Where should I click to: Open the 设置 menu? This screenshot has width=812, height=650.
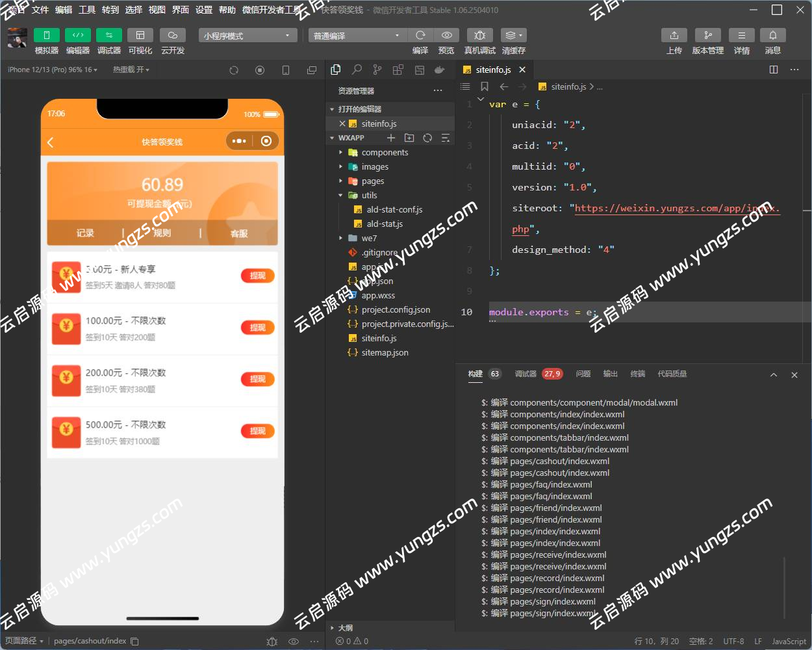pyautogui.click(x=204, y=10)
